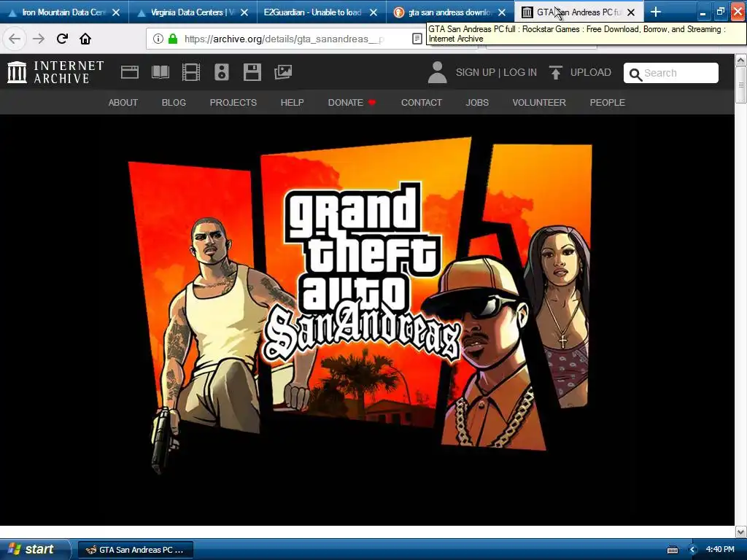The image size is (747, 560).
Task: Click SIGN UP link
Action: click(x=475, y=72)
